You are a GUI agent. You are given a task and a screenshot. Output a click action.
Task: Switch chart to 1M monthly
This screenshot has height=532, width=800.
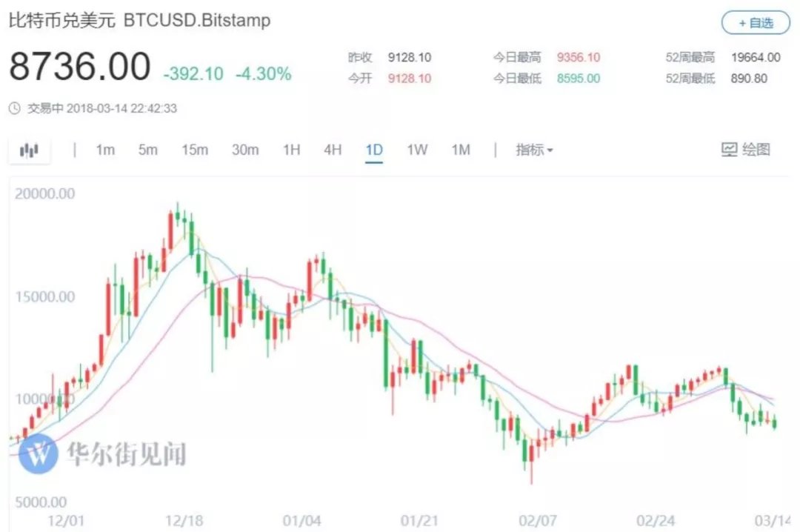(x=461, y=150)
